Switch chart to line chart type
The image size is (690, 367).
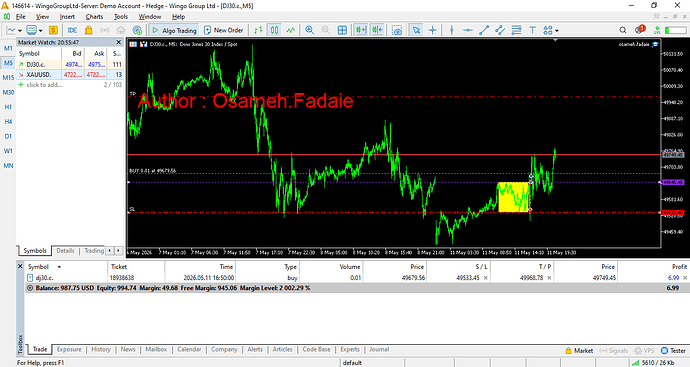(290, 30)
